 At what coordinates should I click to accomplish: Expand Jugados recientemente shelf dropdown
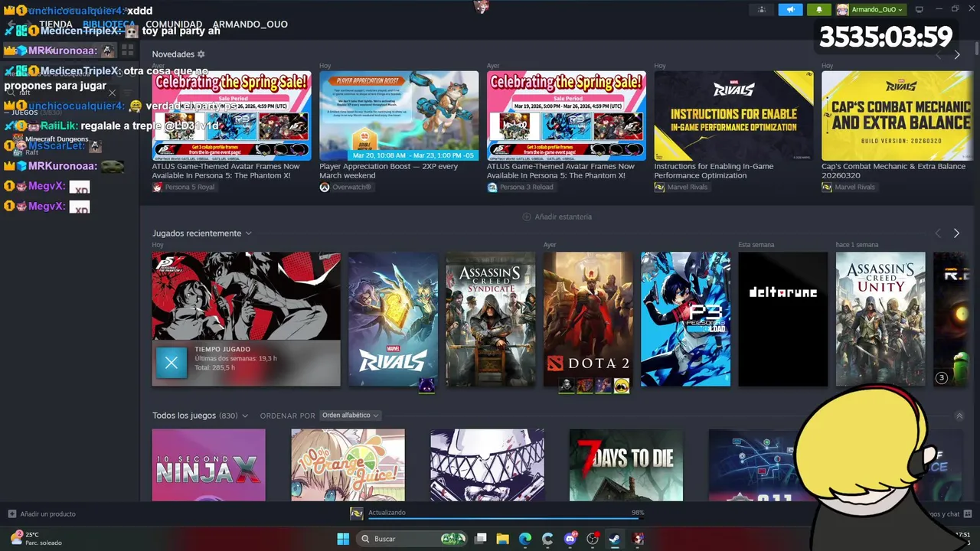(x=249, y=233)
